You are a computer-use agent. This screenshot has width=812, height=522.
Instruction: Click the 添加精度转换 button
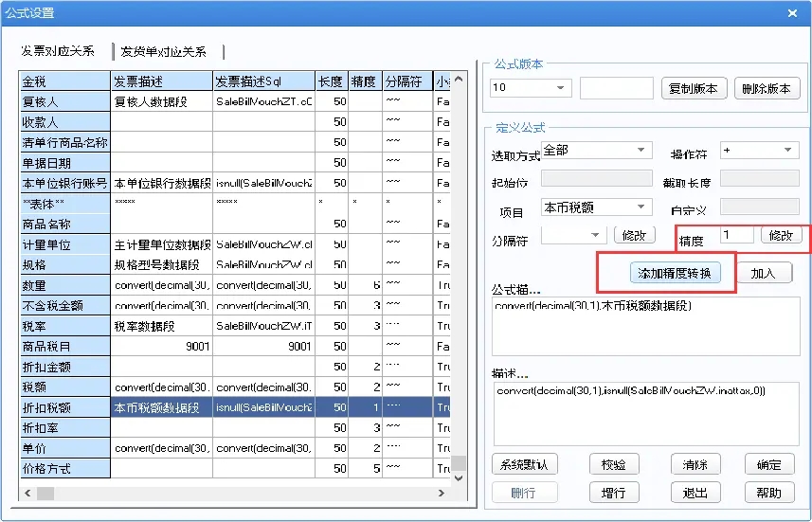click(x=675, y=273)
